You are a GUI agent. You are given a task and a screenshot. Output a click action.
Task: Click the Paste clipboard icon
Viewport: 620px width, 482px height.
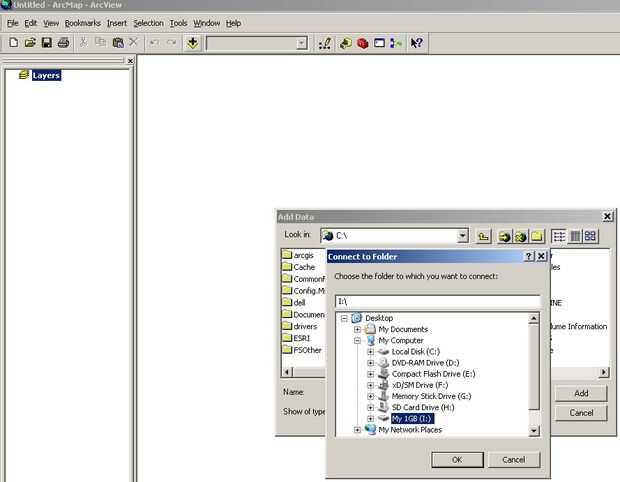pos(117,42)
